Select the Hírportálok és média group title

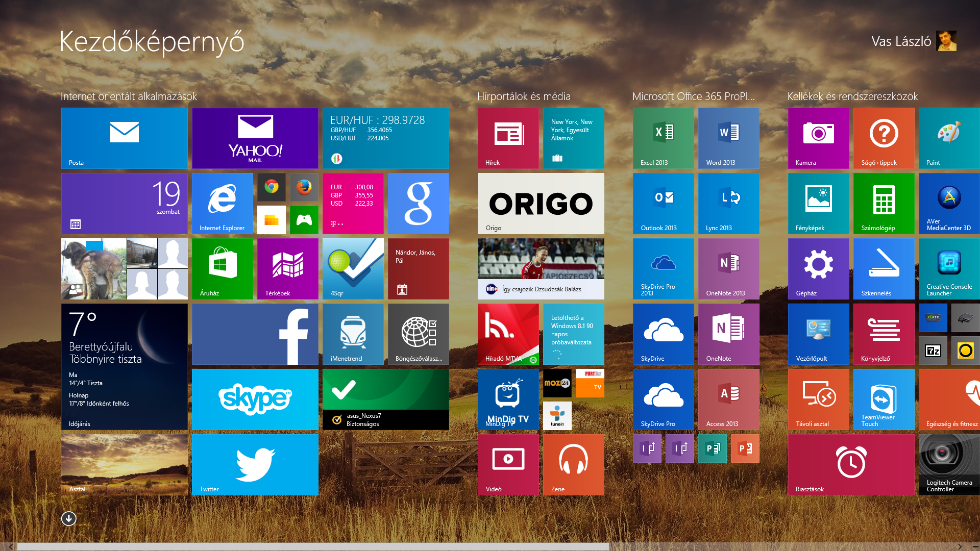click(x=524, y=96)
